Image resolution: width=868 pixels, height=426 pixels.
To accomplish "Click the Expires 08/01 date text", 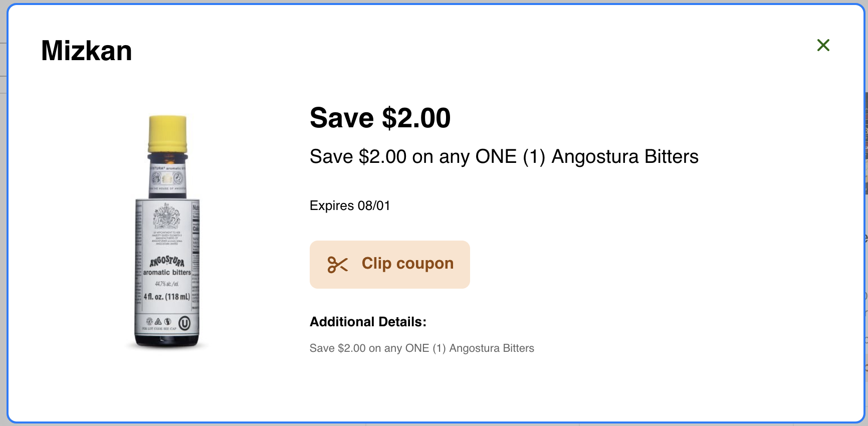I will pos(349,205).
